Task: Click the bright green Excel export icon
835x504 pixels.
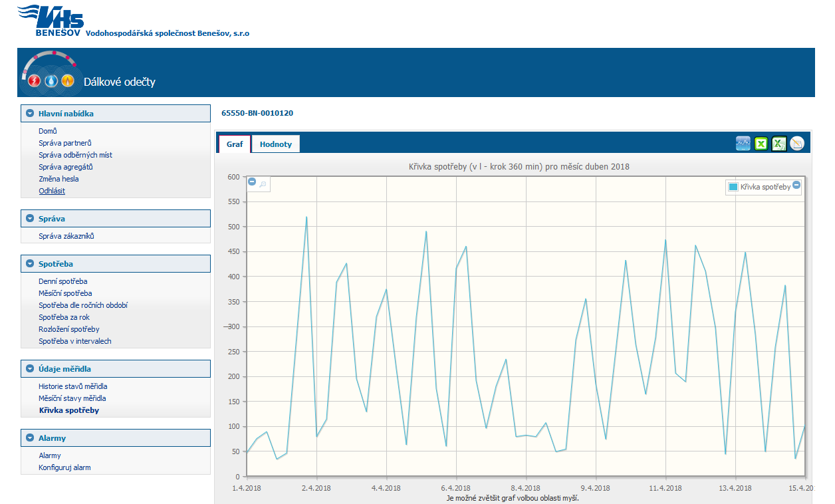Action: pos(761,143)
